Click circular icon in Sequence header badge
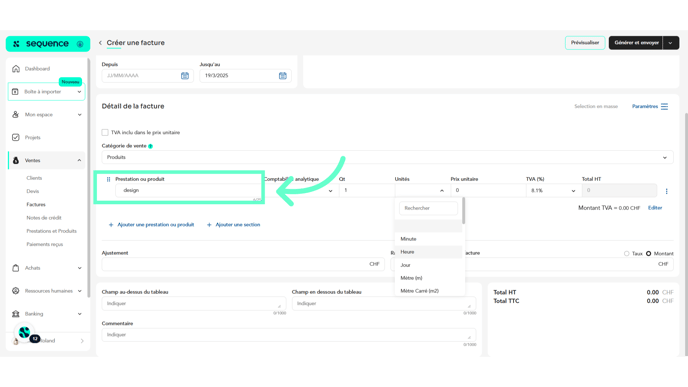The image size is (688, 387). [80, 44]
